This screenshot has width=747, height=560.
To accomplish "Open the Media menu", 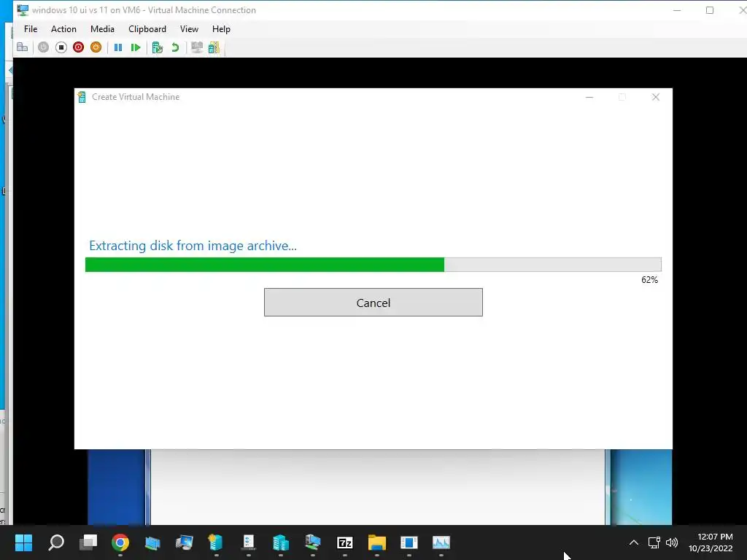I will point(102,29).
